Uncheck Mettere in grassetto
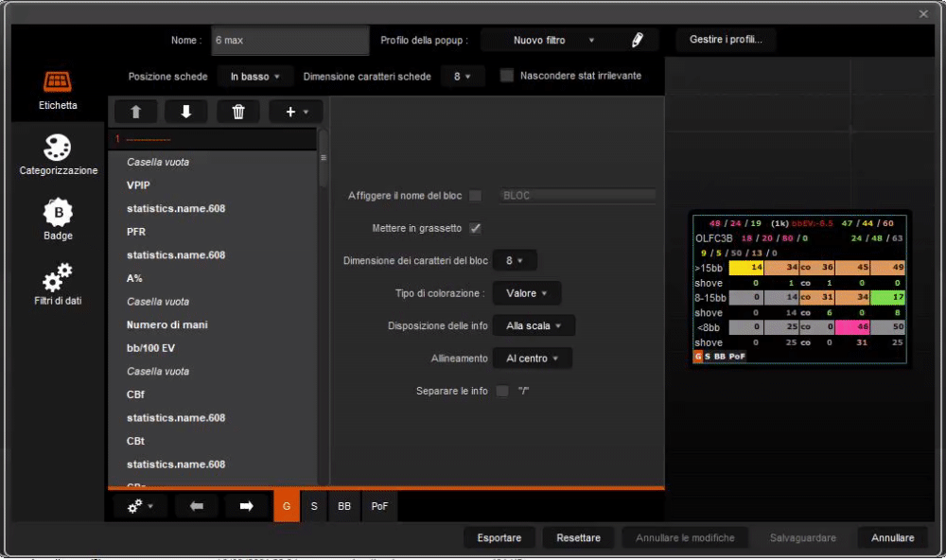This screenshot has height=560, width=946. point(476,228)
